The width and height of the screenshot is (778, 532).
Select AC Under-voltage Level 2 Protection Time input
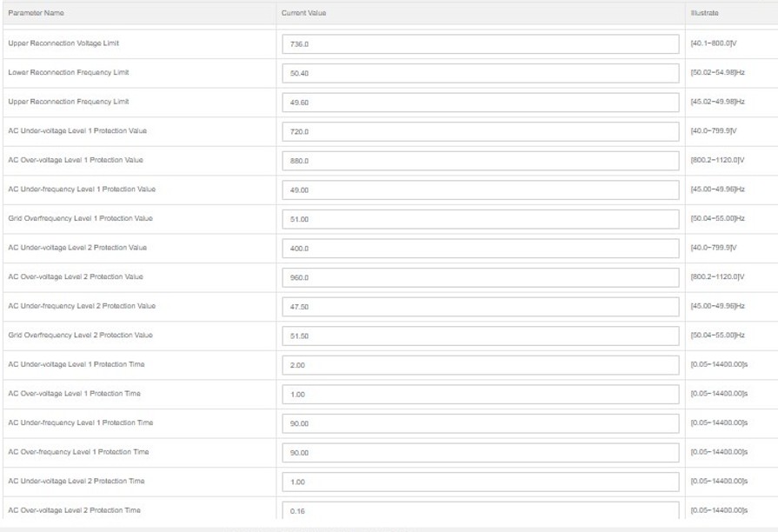pos(480,482)
